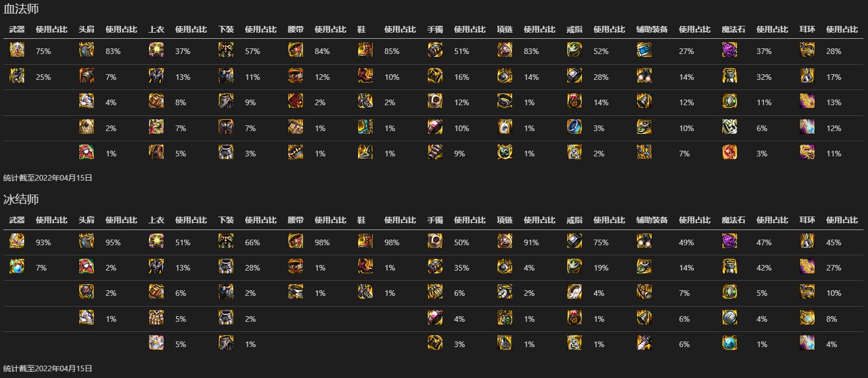
Task: Select the 1% cyan 魔法石 icon under 冰结师
Action: pyautogui.click(x=730, y=343)
